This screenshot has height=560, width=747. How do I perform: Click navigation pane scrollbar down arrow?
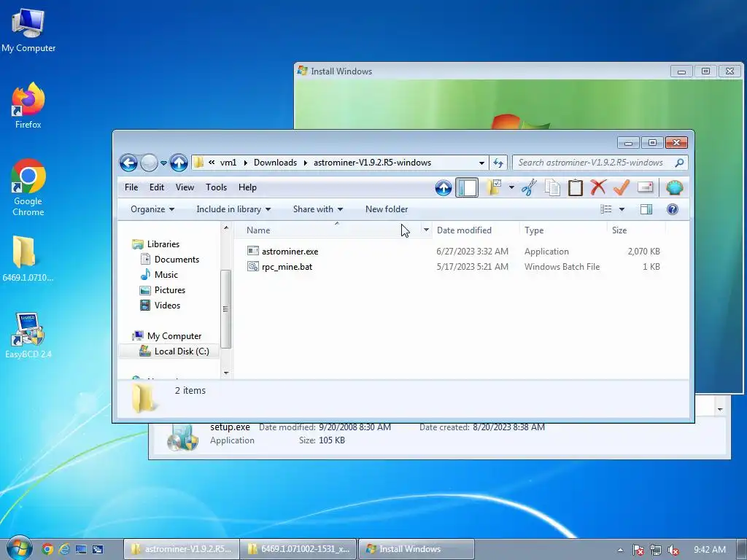coord(226,373)
